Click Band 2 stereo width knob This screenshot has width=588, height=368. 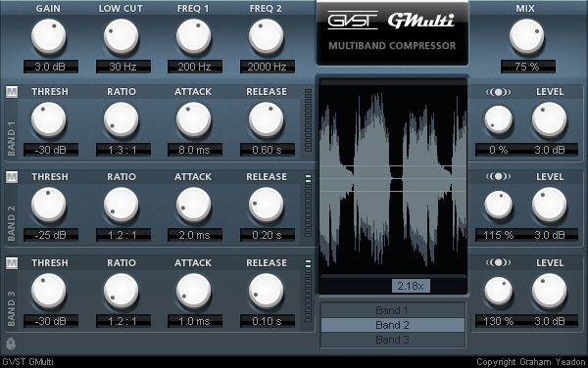[x=499, y=205]
